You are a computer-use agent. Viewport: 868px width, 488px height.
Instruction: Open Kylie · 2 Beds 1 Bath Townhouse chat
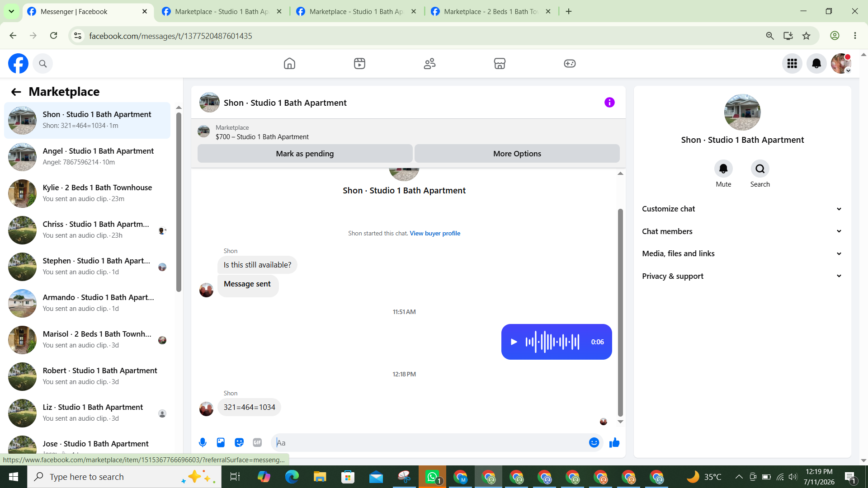tap(87, 193)
